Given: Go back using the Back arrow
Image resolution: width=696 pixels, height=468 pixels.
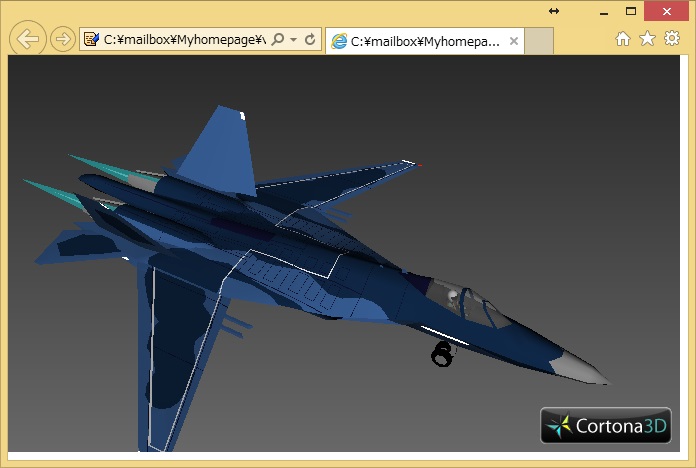Looking at the screenshot, I should 29,39.
